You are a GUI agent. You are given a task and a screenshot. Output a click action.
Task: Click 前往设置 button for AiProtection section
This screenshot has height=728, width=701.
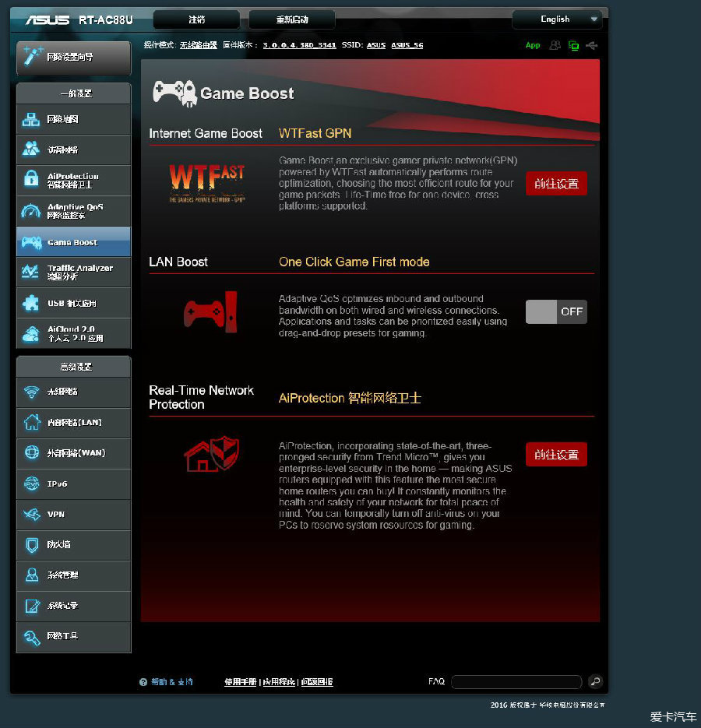[x=556, y=455]
